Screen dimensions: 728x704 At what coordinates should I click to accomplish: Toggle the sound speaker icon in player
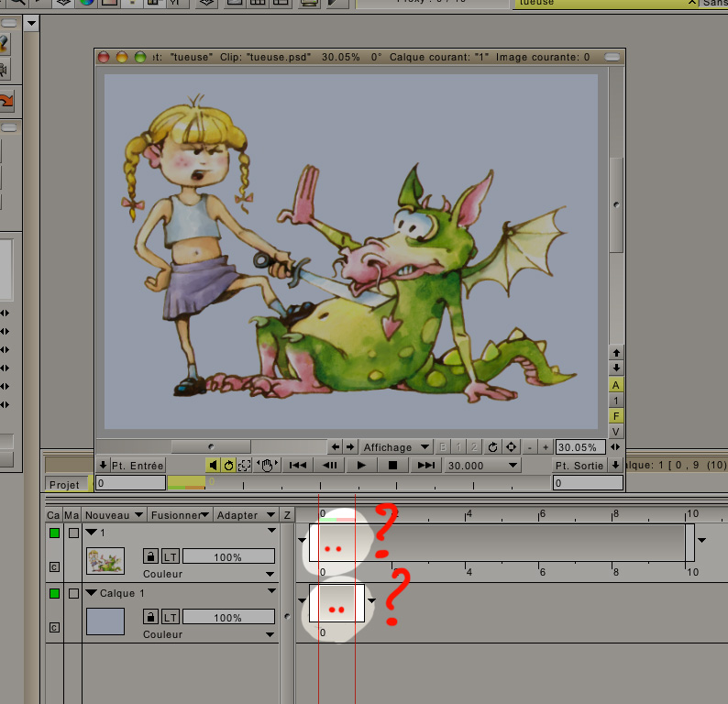pyautogui.click(x=213, y=465)
